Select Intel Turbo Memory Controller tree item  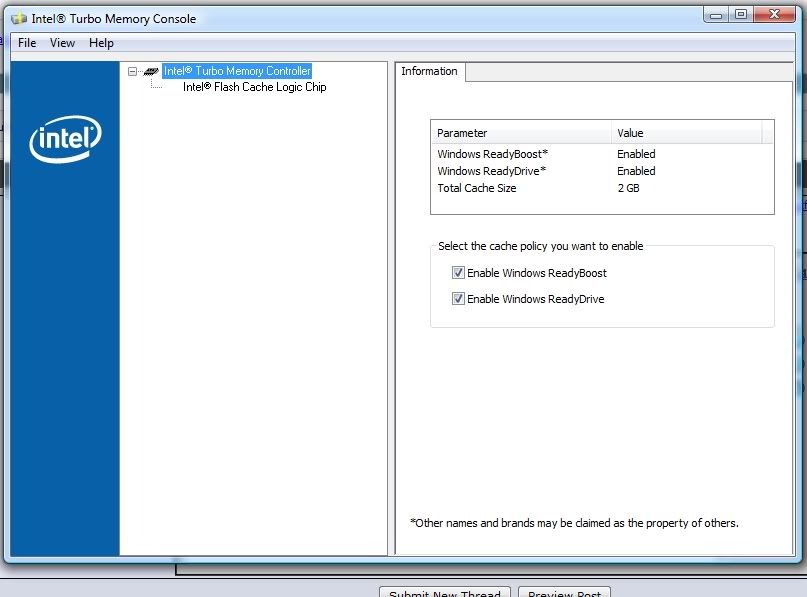237,71
